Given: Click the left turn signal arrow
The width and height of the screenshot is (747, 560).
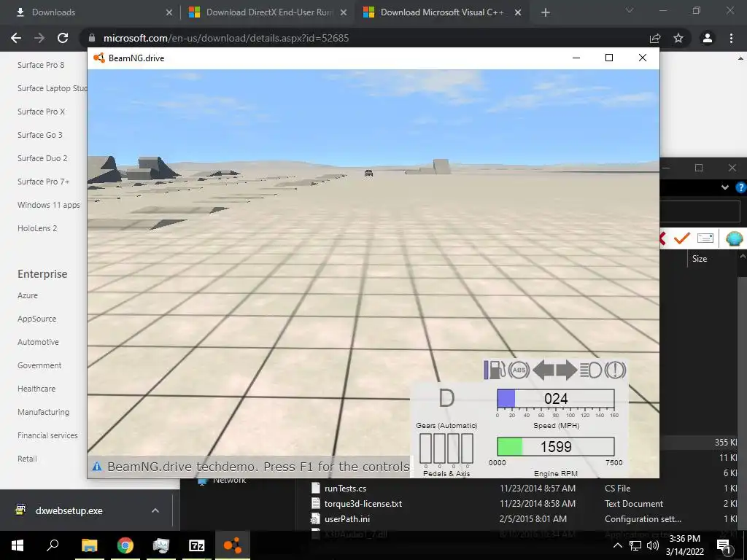Looking at the screenshot, I should coord(543,370).
